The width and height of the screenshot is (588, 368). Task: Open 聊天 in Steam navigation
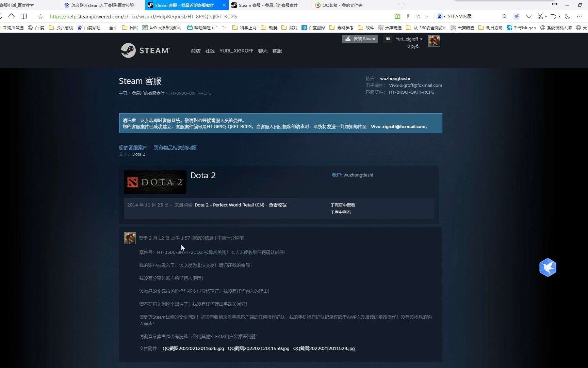[x=263, y=51]
